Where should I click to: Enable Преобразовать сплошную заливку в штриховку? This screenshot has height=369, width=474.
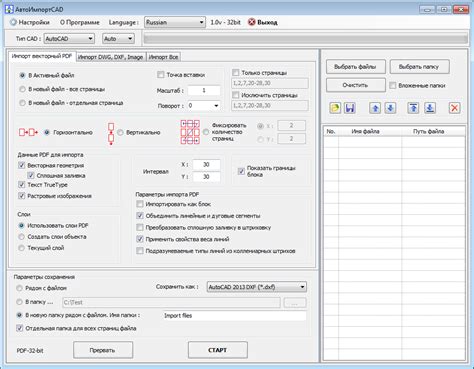(140, 227)
